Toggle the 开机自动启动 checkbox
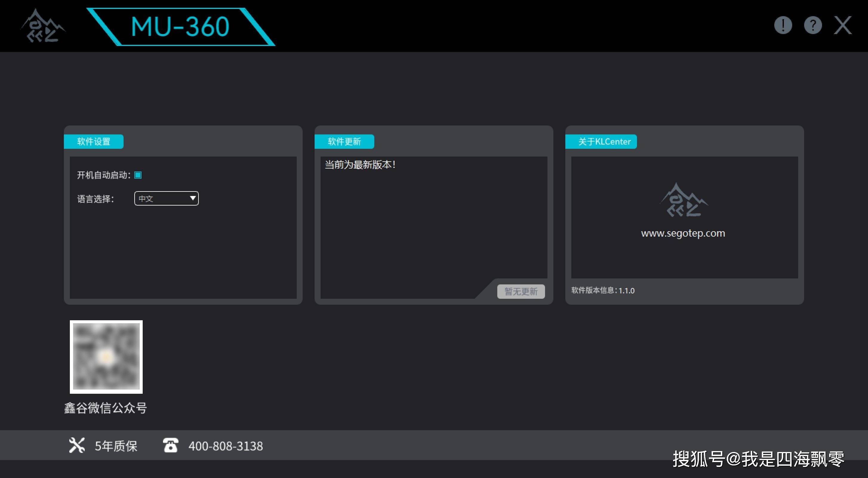Viewport: 868px width, 478px height. click(x=138, y=175)
